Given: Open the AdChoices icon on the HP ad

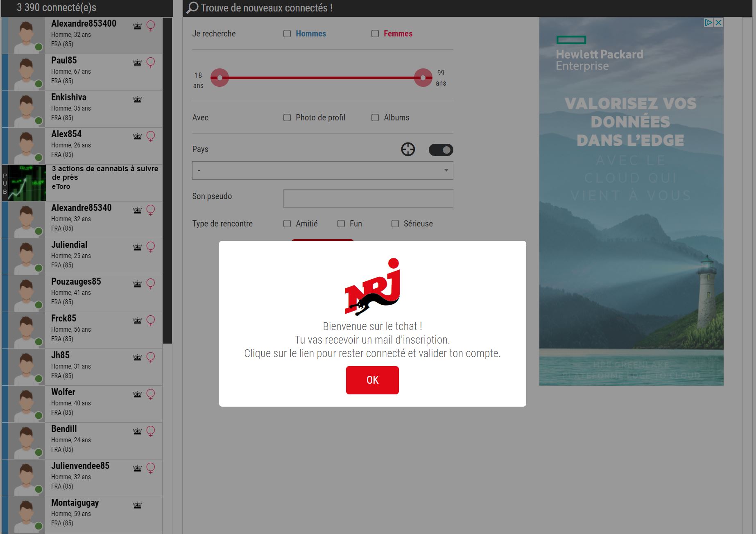Looking at the screenshot, I should click(x=708, y=23).
